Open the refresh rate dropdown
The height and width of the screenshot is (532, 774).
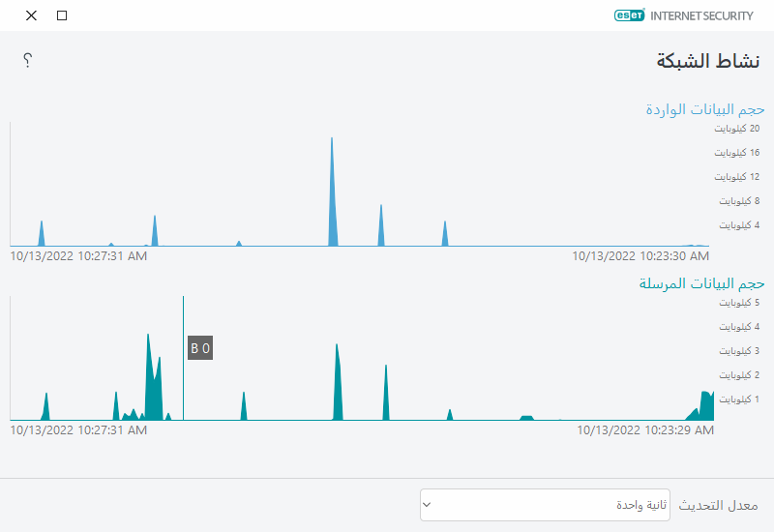[x=545, y=505]
